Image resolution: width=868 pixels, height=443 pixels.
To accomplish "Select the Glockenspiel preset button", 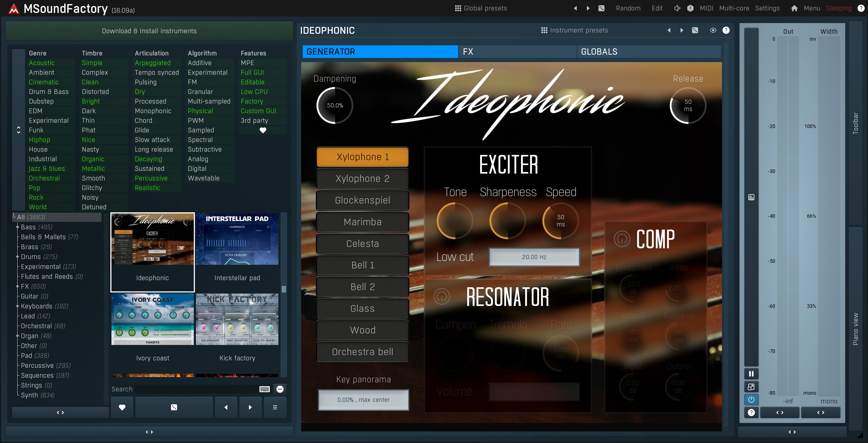I will click(363, 200).
